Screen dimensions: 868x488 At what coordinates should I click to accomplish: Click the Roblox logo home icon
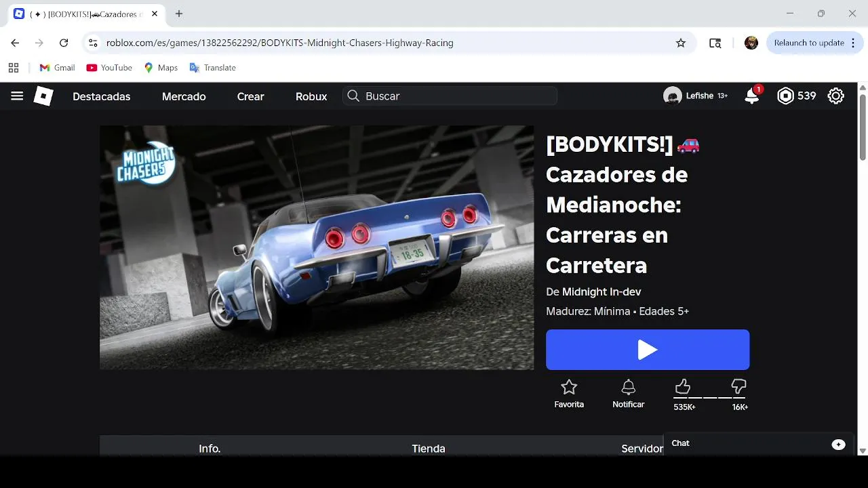43,96
